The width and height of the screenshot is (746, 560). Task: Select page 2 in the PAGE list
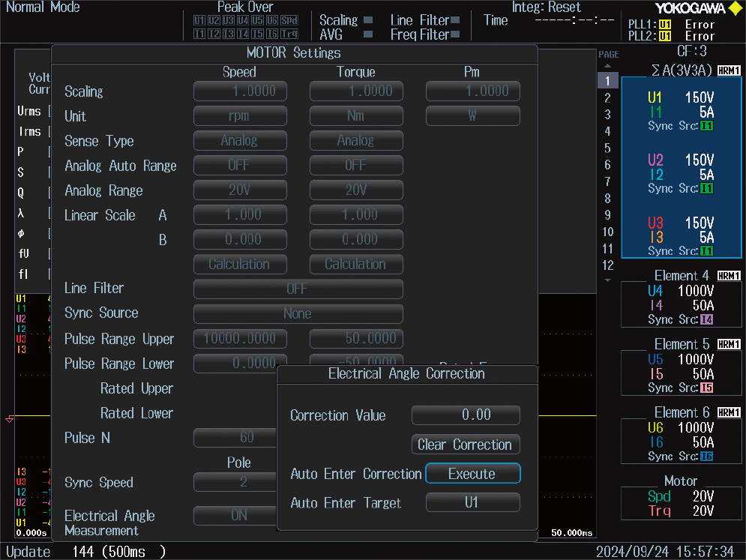[x=607, y=98]
